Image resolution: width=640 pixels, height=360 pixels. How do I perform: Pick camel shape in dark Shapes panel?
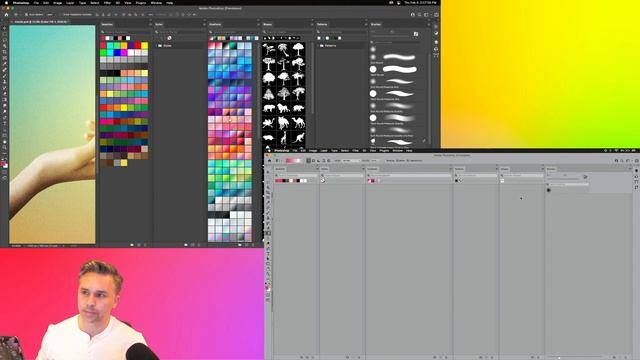pyautogui.click(x=298, y=122)
